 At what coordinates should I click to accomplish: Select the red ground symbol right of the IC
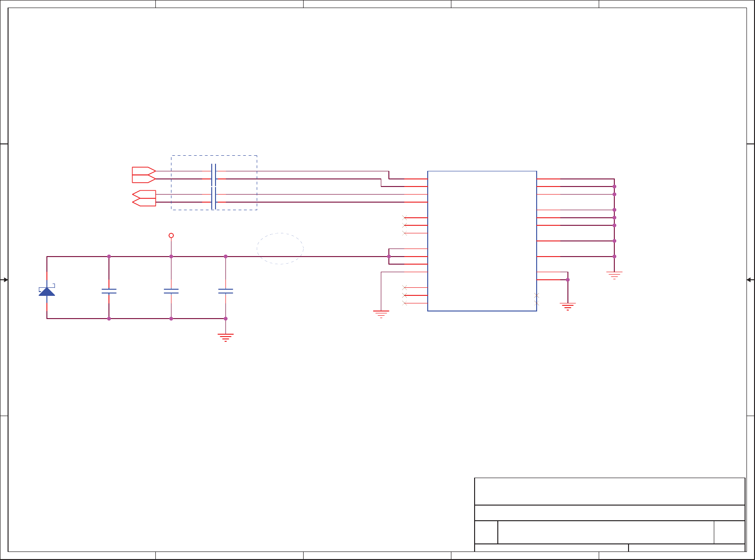(x=567, y=306)
